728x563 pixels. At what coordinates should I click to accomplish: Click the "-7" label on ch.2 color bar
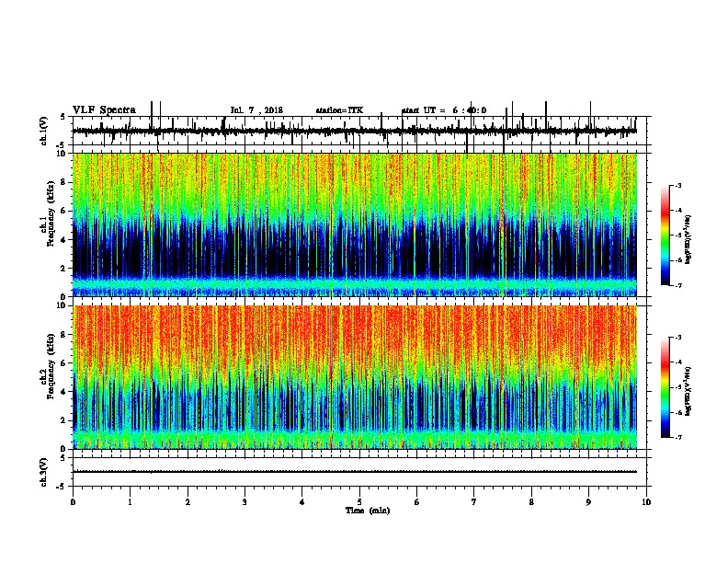point(677,437)
